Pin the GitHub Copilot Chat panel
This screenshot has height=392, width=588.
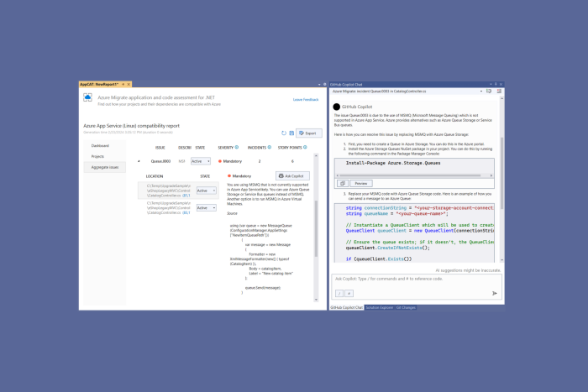[496, 84]
